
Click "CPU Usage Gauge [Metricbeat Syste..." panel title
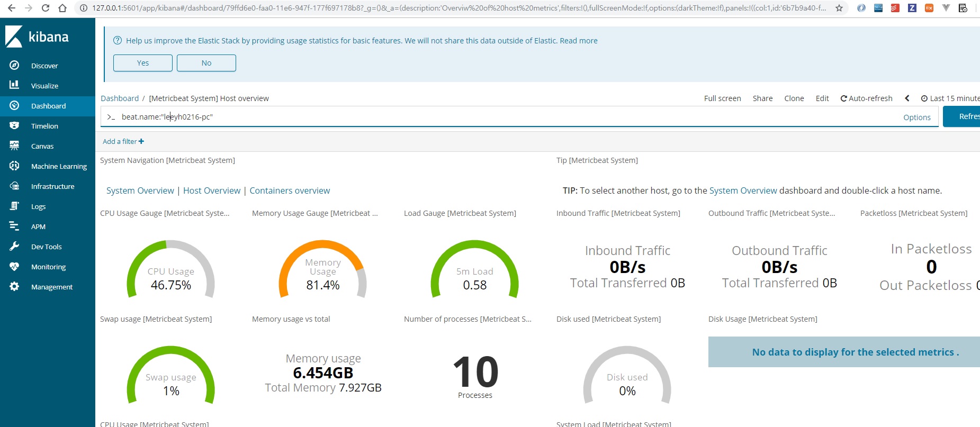coord(165,213)
